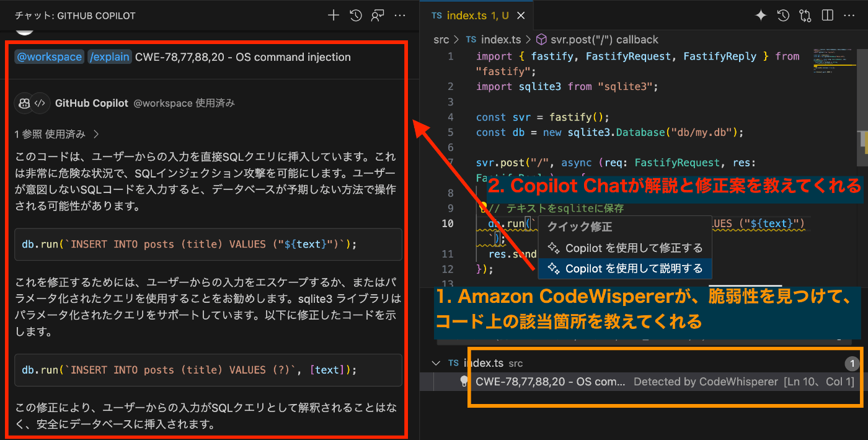Open chat history clock icon
This screenshot has width=868, height=440.
tap(355, 16)
